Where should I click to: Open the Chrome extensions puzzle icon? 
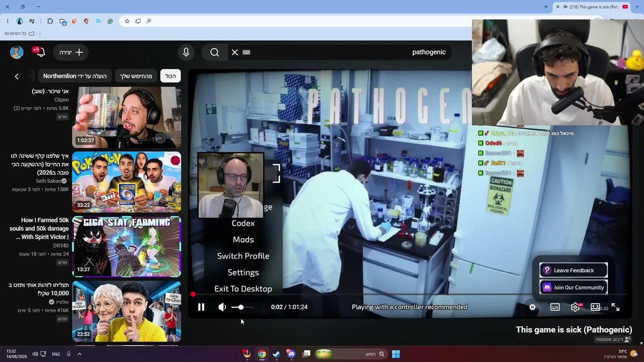click(x=50, y=21)
